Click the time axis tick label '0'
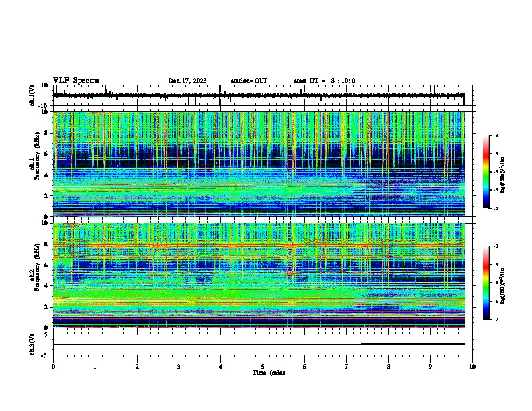 [x=53, y=367]
